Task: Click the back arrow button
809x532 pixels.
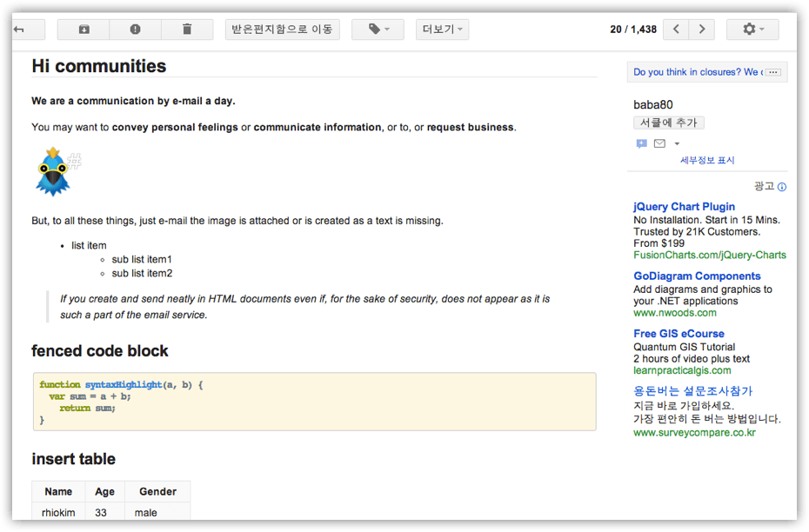Action: (19, 30)
